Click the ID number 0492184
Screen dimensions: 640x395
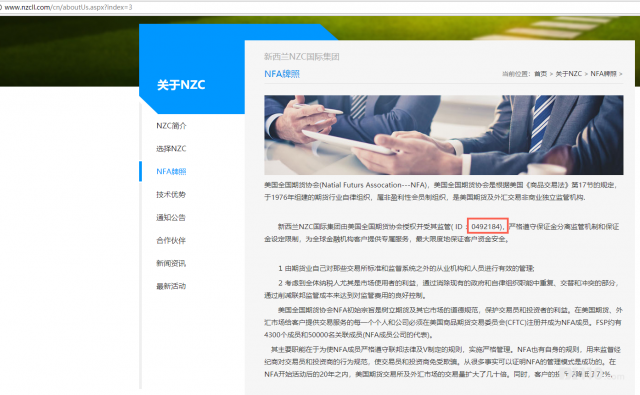point(486,226)
